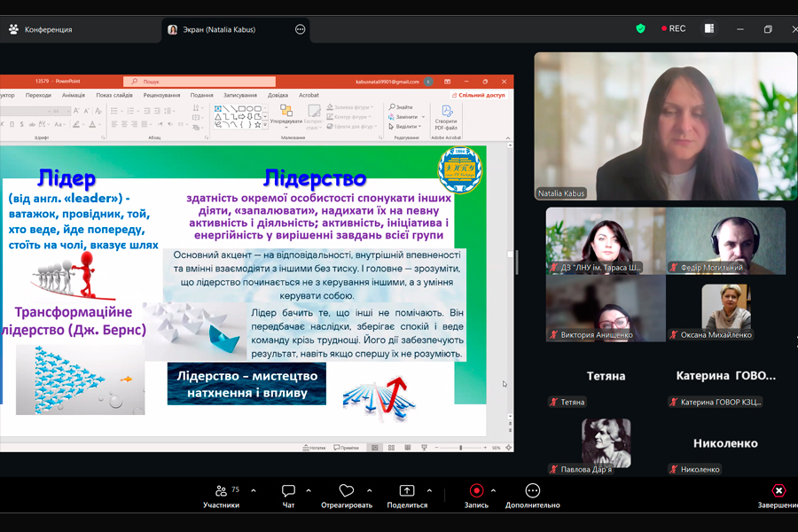Screen dimensions: 798x532
Task: Expand the Участники options arrow
Action: click(x=253, y=490)
